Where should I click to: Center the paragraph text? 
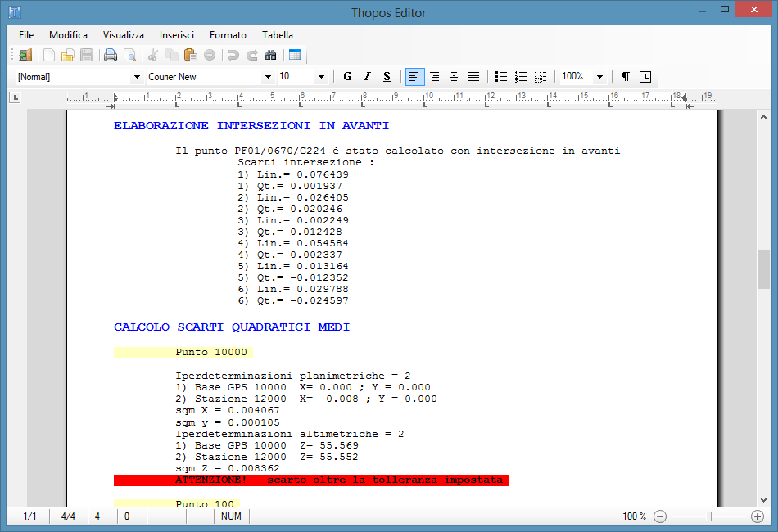(454, 76)
